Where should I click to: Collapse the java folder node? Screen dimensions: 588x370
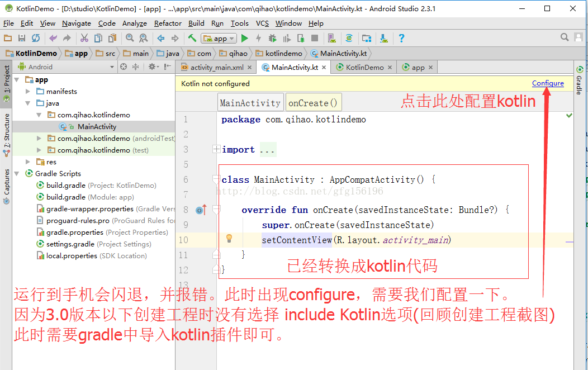point(28,103)
